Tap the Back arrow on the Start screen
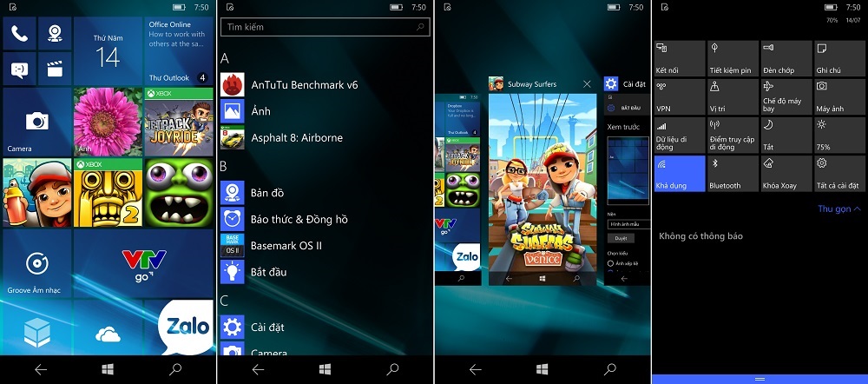This screenshot has width=868, height=384. [x=41, y=369]
